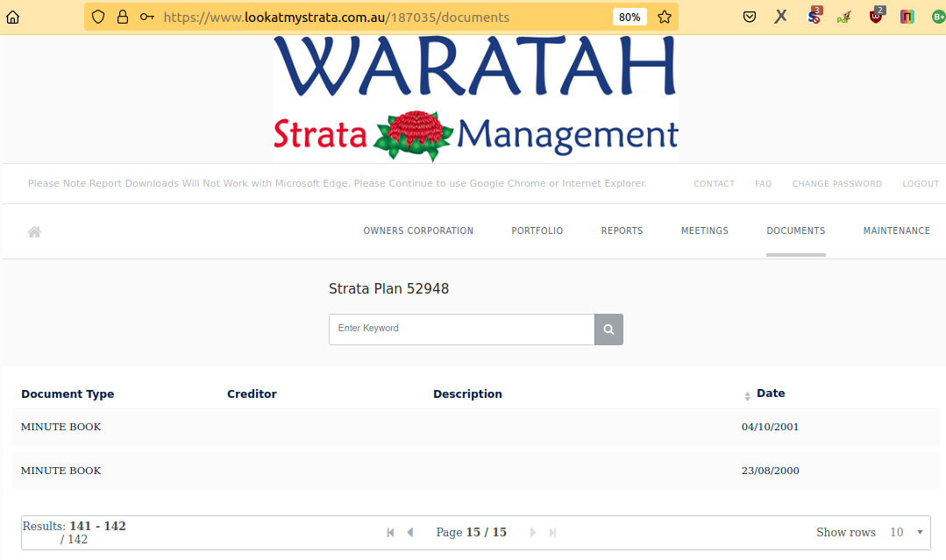Open the Maintenance menu
The width and height of the screenshot is (946, 560).
point(897,230)
